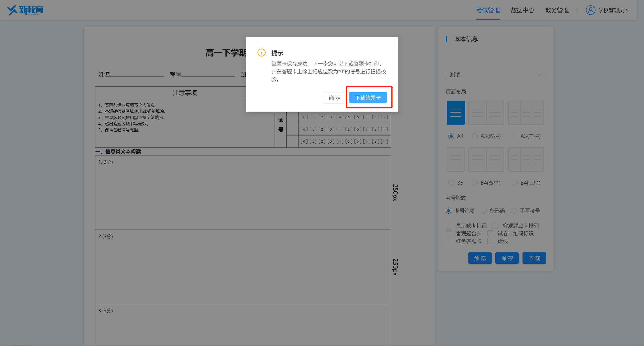This screenshot has height=346, width=644.
Task: Click the 新教育 logo icon
Action: (12, 10)
